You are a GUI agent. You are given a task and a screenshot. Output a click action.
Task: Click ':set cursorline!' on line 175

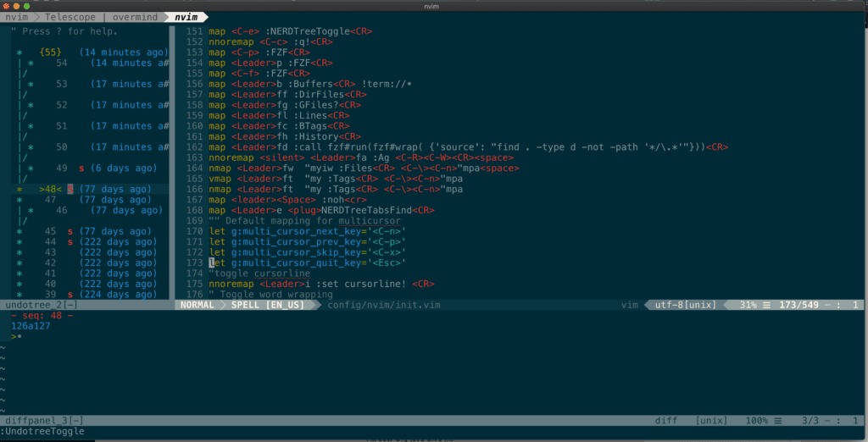point(361,284)
